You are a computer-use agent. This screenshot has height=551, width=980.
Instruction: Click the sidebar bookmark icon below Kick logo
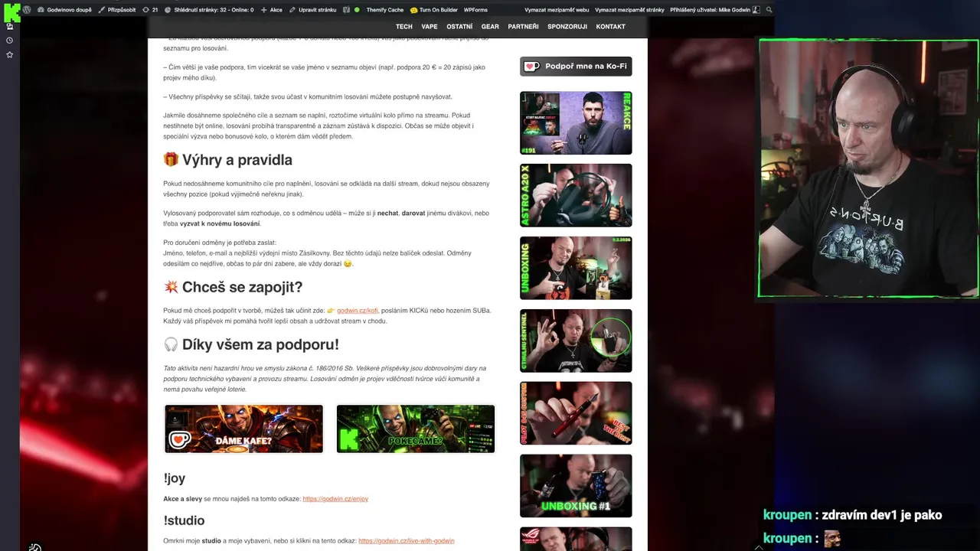pos(9,26)
